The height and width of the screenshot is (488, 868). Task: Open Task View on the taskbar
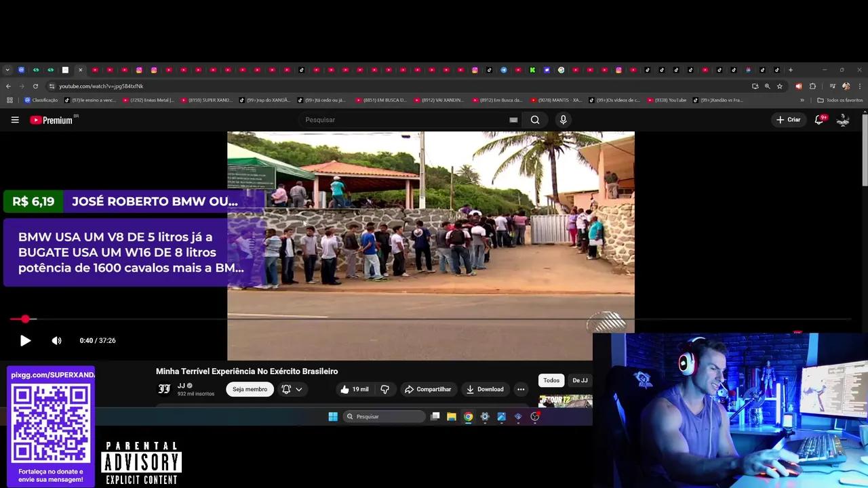[435, 417]
